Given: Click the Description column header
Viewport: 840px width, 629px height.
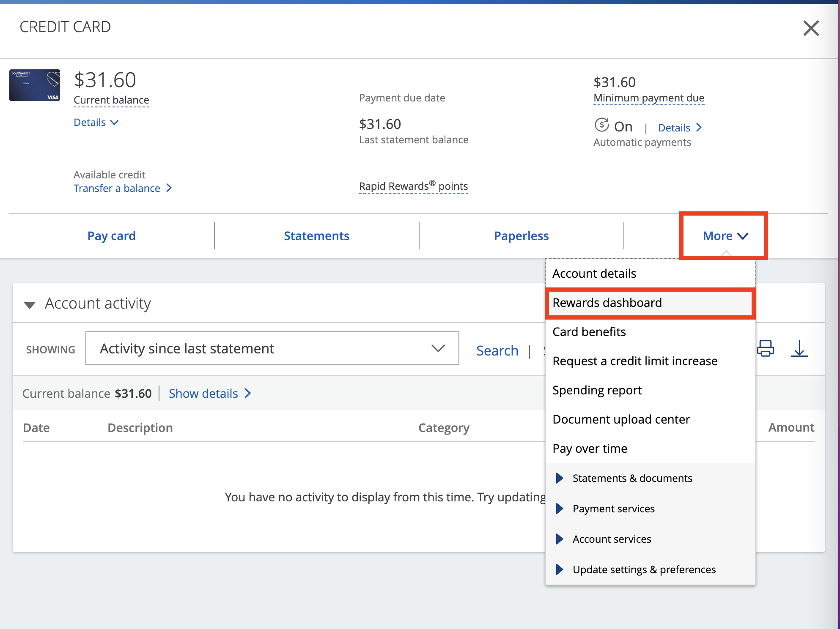Looking at the screenshot, I should click(140, 428).
